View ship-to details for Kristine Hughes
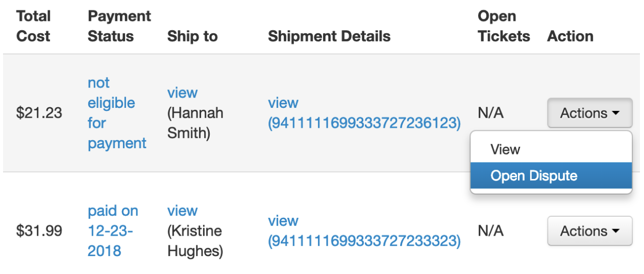644x274 pixels. coord(182,211)
